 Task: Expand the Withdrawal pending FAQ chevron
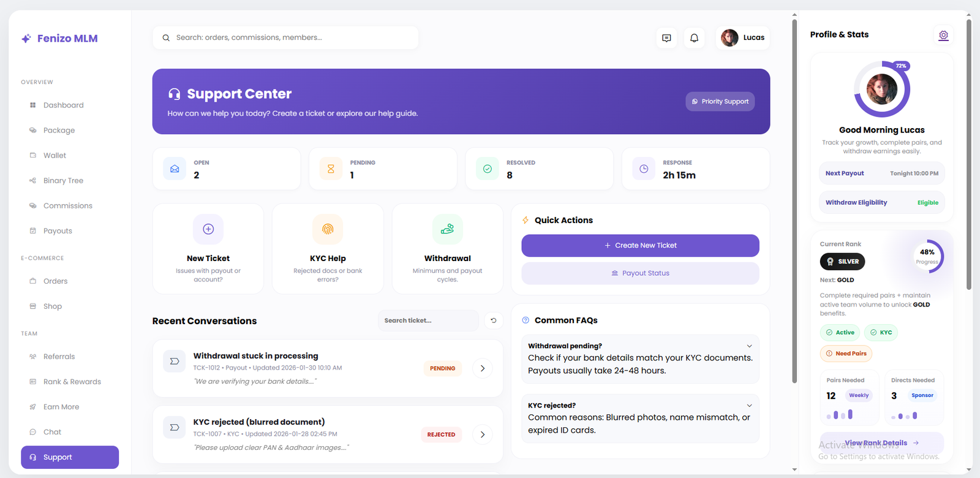(x=749, y=346)
